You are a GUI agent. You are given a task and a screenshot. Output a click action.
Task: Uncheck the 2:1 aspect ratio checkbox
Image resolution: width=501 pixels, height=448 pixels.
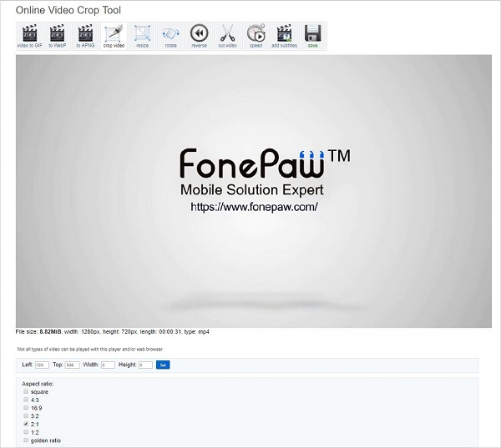tap(26, 424)
